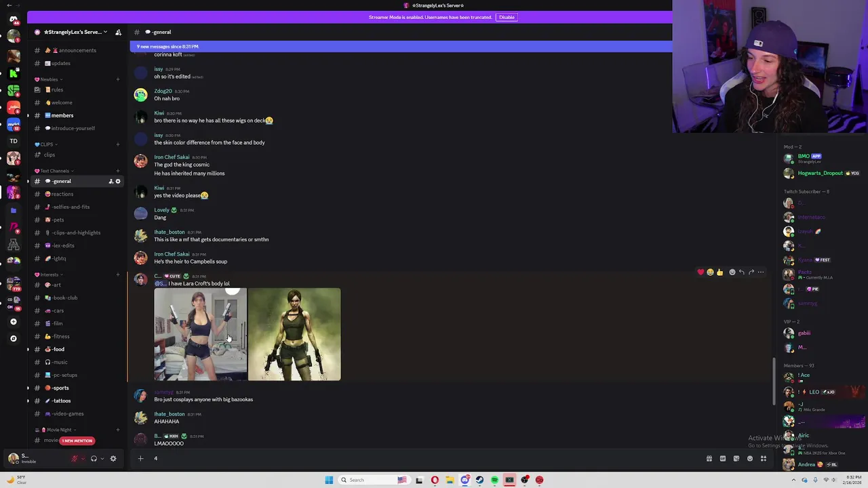
Task: Click the taskbar Search box
Action: click(375, 480)
